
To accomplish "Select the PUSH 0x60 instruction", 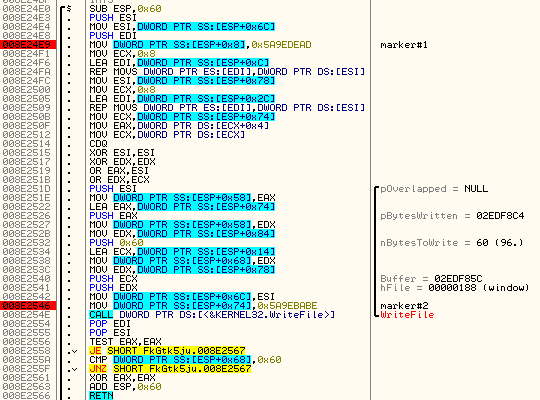I will tap(116, 243).
